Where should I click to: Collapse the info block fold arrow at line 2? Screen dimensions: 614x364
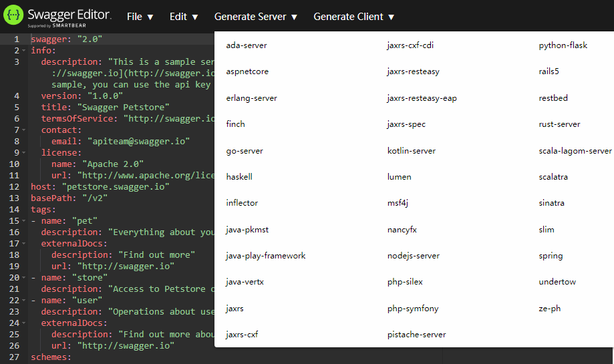(x=24, y=51)
